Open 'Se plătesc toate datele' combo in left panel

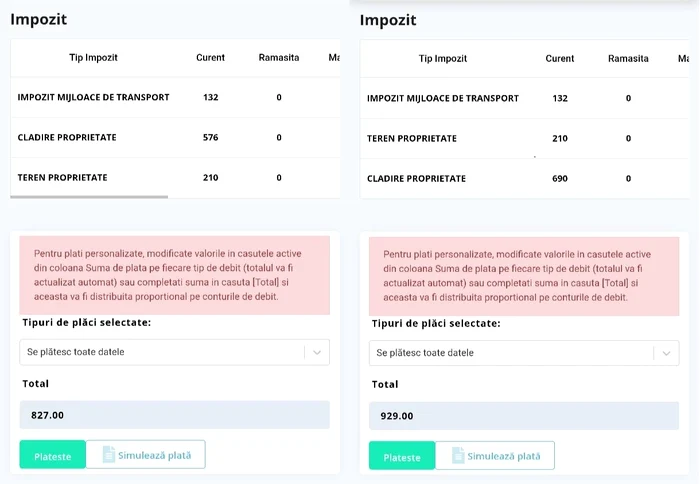point(162,352)
